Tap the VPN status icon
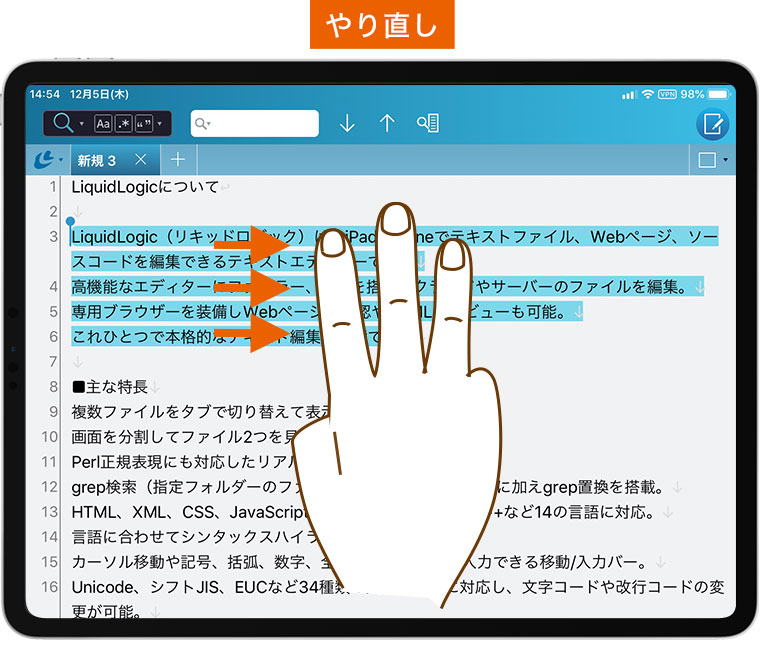Screen dimensions: 760x645 coord(667,94)
